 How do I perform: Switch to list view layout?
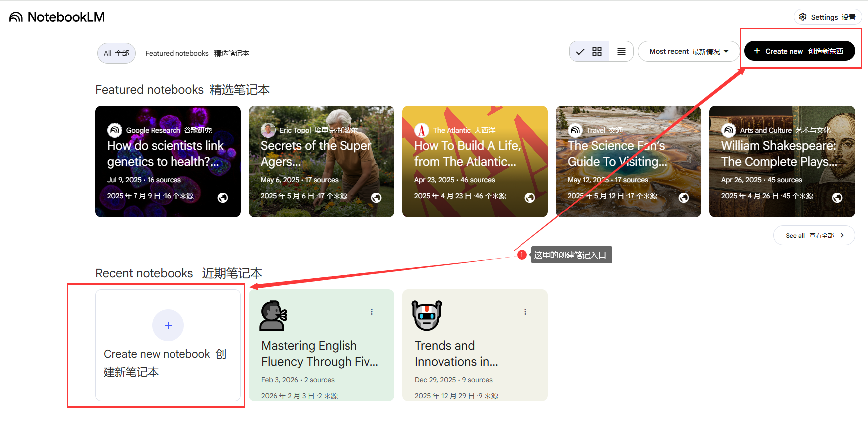pos(621,52)
